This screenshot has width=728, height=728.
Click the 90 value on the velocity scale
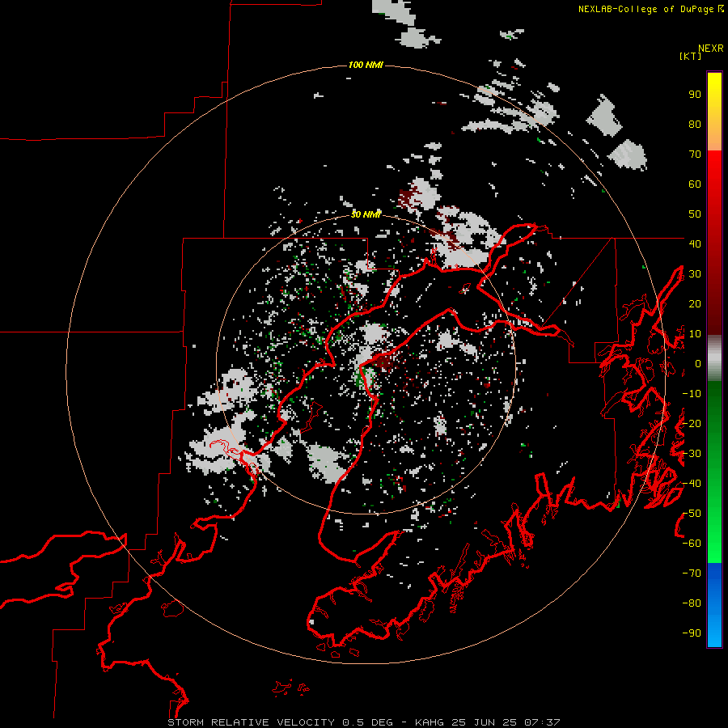click(695, 95)
